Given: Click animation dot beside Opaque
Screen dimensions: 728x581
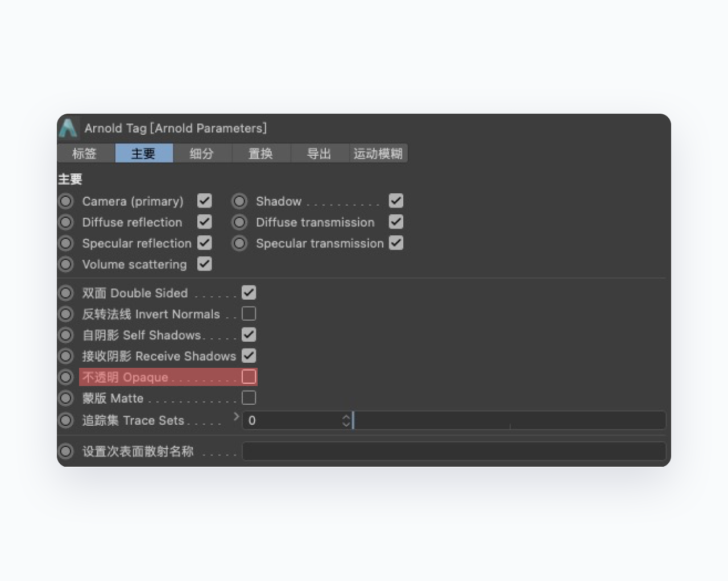Looking at the screenshot, I should tap(66, 377).
